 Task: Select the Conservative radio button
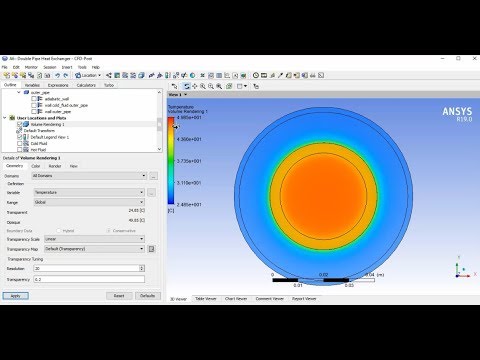click(108, 231)
